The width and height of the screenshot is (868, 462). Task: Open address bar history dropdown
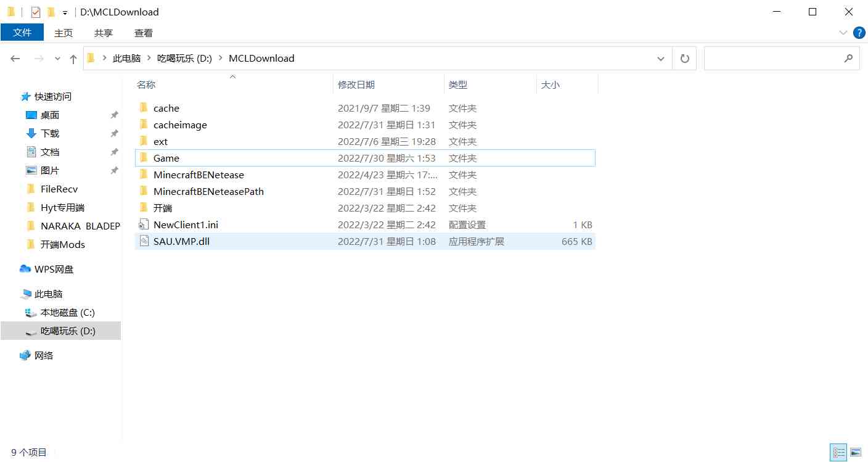(661, 59)
